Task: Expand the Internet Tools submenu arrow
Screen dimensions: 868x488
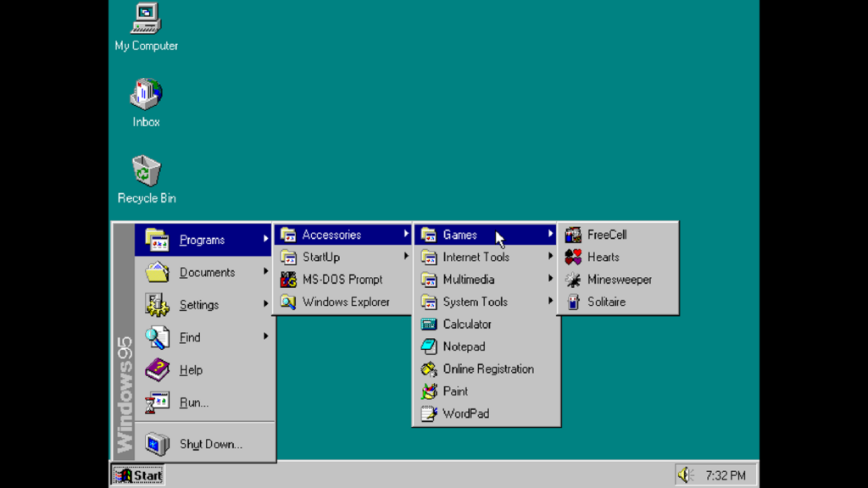Action: 550,256
